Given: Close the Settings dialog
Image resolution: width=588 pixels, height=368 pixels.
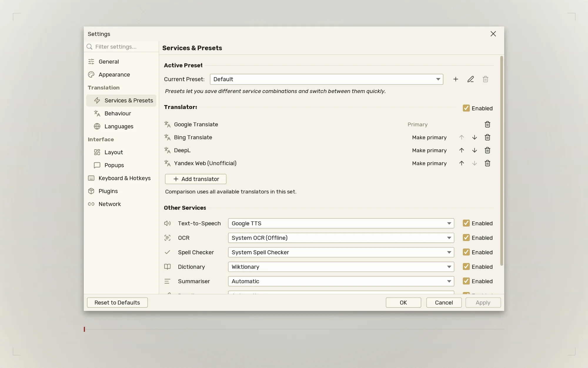Looking at the screenshot, I should point(493,34).
